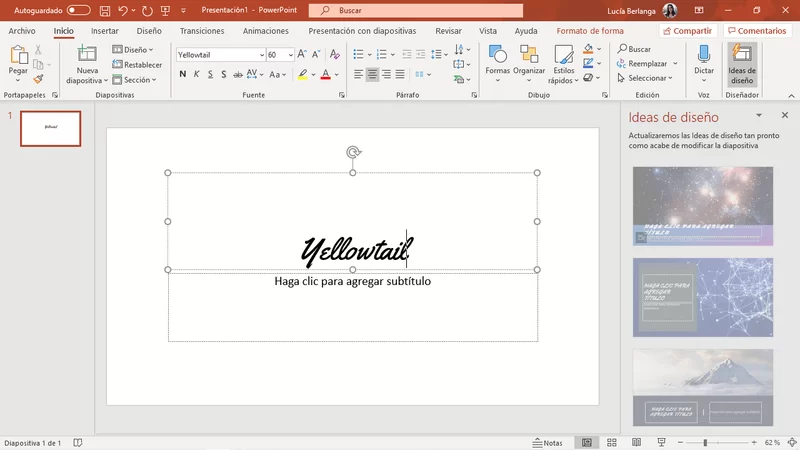Toggle Normal view in status bar
800x450 pixels.
pyautogui.click(x=587, y=442)
